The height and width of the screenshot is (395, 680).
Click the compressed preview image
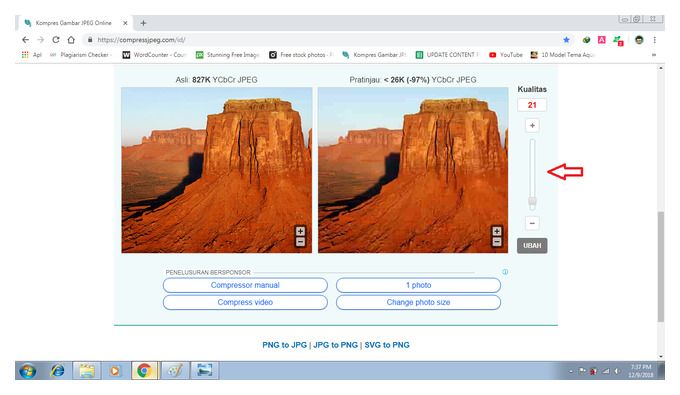pos(413,170)
